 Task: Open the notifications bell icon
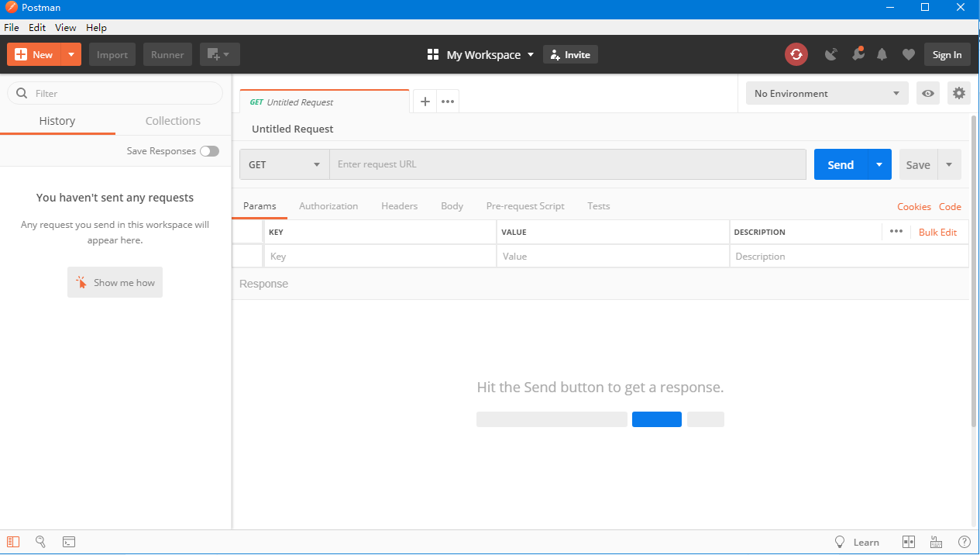pyautogui.click(x=882, y=54)
